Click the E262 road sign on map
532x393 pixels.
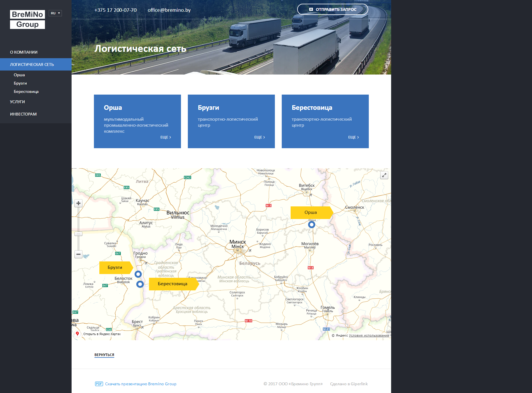click(x=188, y=177)
